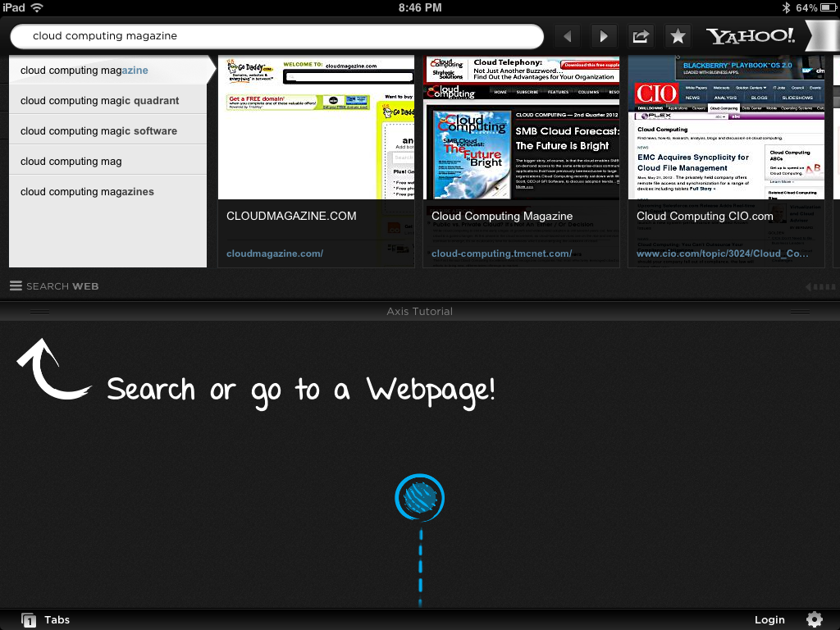This screenshot has height=630, width=840.
Task: Tap right grip handle on Axis Tutorial bar
Action: (x=801, y=312)
